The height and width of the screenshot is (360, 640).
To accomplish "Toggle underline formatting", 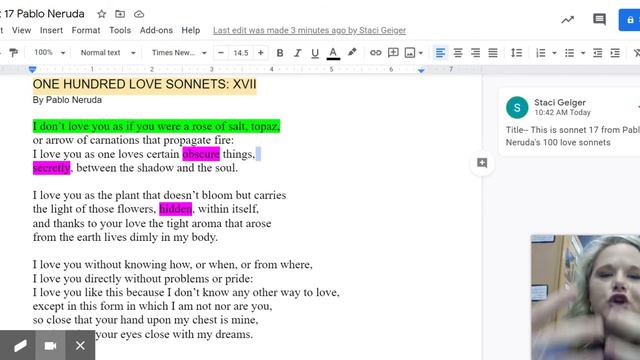I will pos(315,53).
